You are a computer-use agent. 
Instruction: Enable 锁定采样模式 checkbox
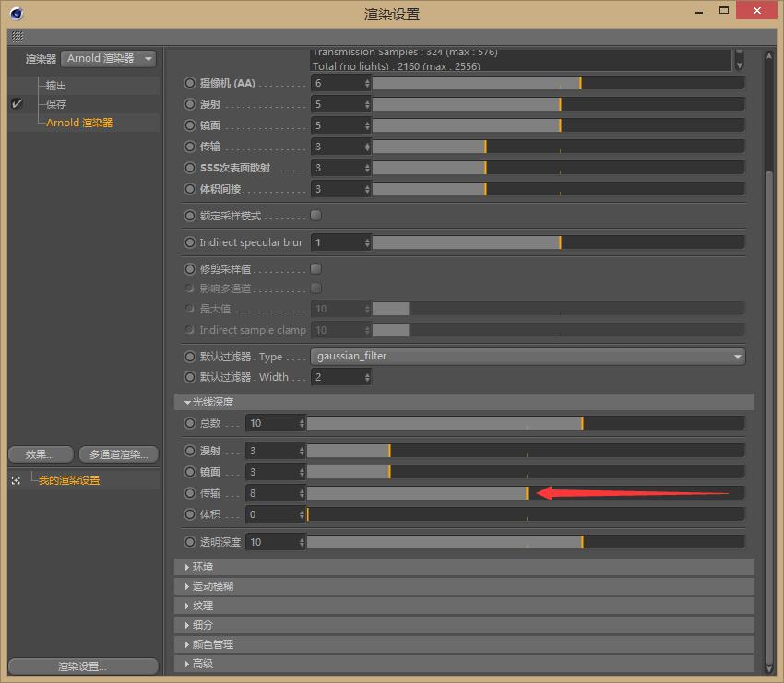315,216
